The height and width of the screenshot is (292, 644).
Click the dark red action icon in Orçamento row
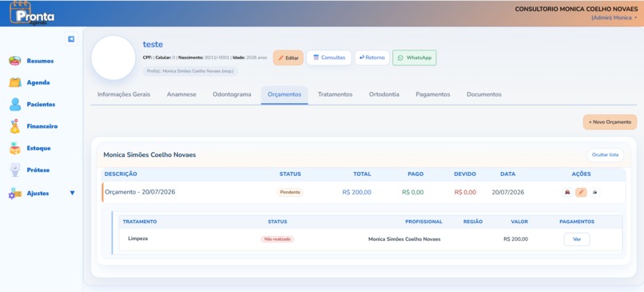pos(567,192)
